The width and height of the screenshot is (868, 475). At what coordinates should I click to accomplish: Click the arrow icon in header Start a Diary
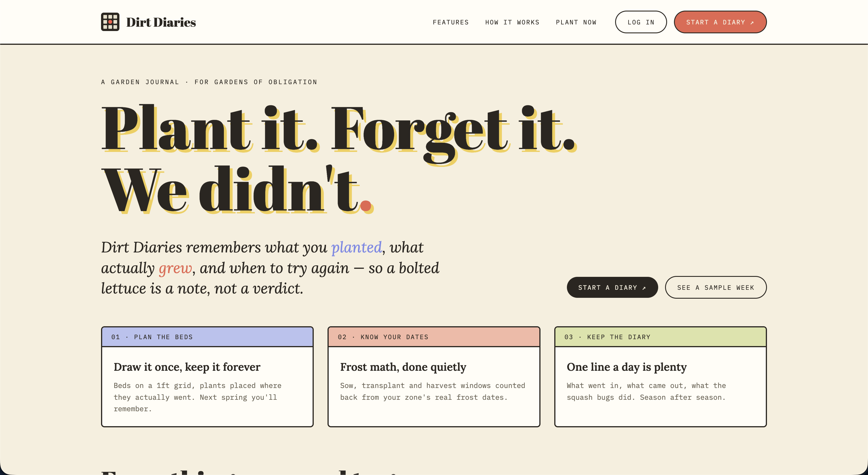point(752,23)
